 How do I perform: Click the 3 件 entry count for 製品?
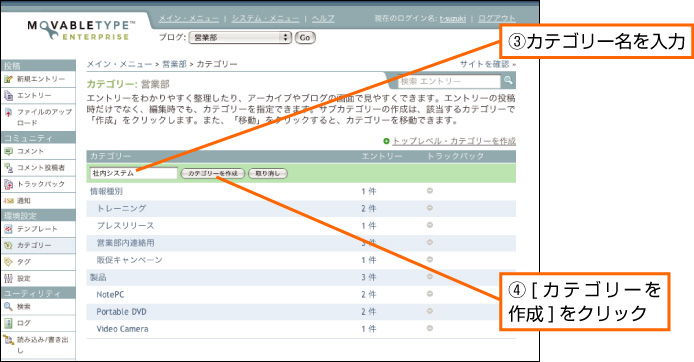pyautogui.click(x=369, y=277)
